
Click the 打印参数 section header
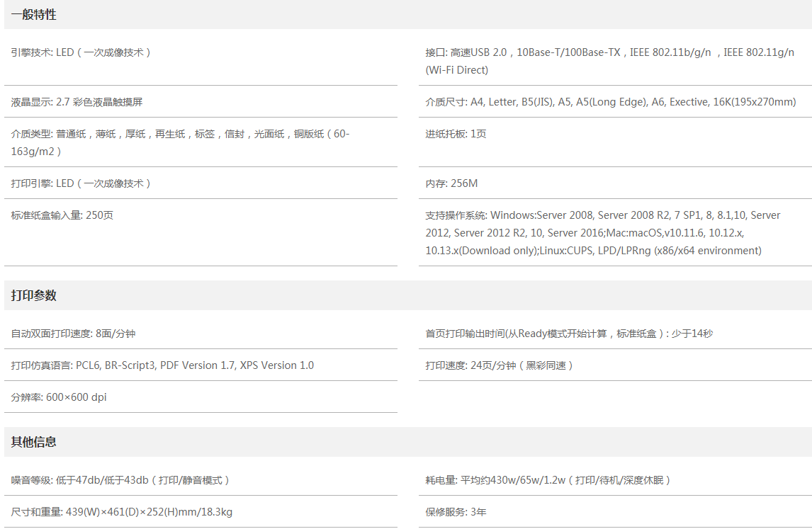click(34, 295)
